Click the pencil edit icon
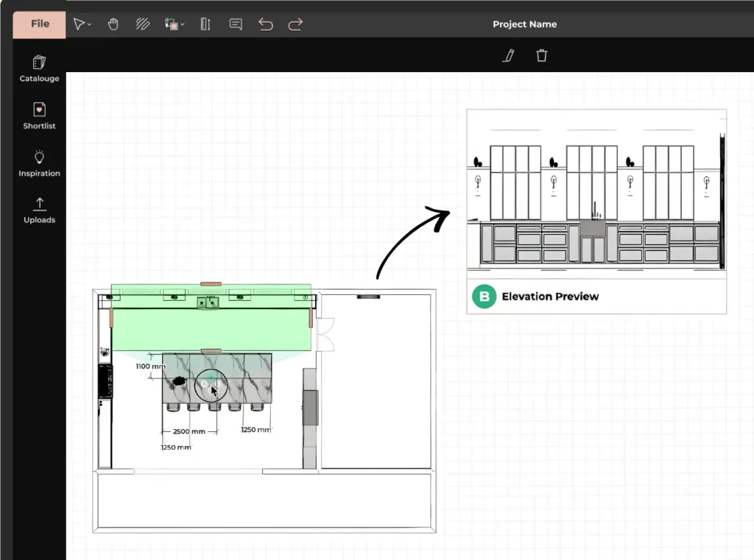 508,55
